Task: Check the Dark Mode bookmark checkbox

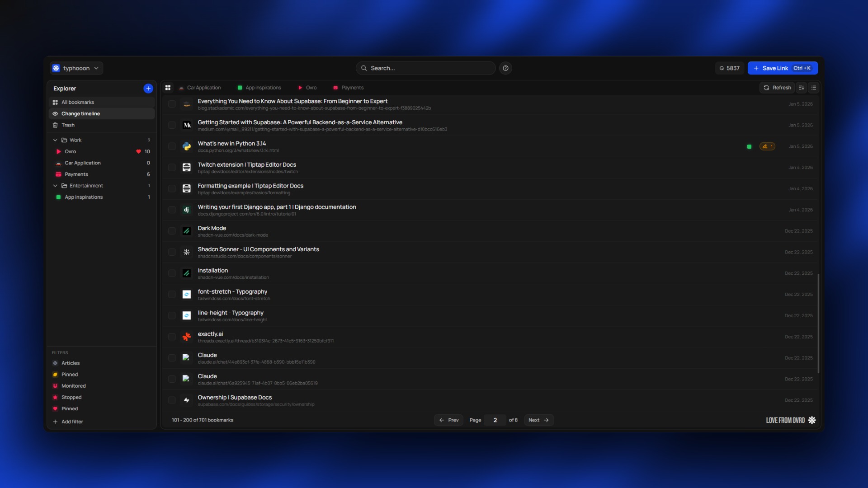Action: (172, 231)
